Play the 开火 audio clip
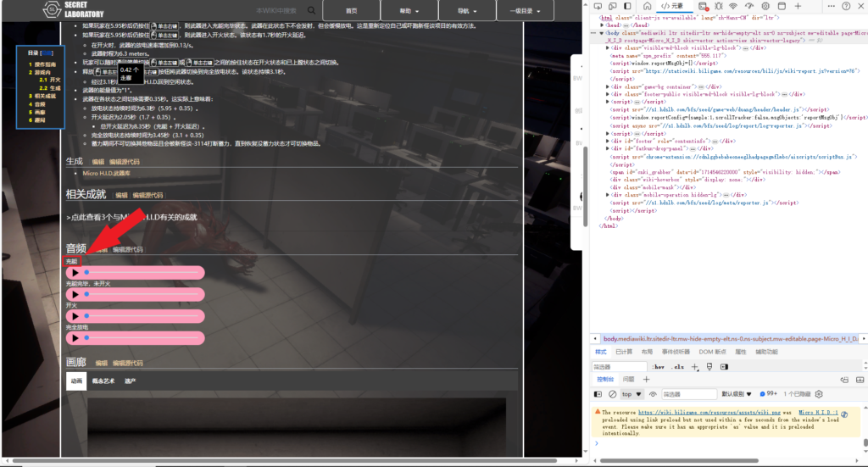This screenshot has height=467, width=868. tap(75, 316)
